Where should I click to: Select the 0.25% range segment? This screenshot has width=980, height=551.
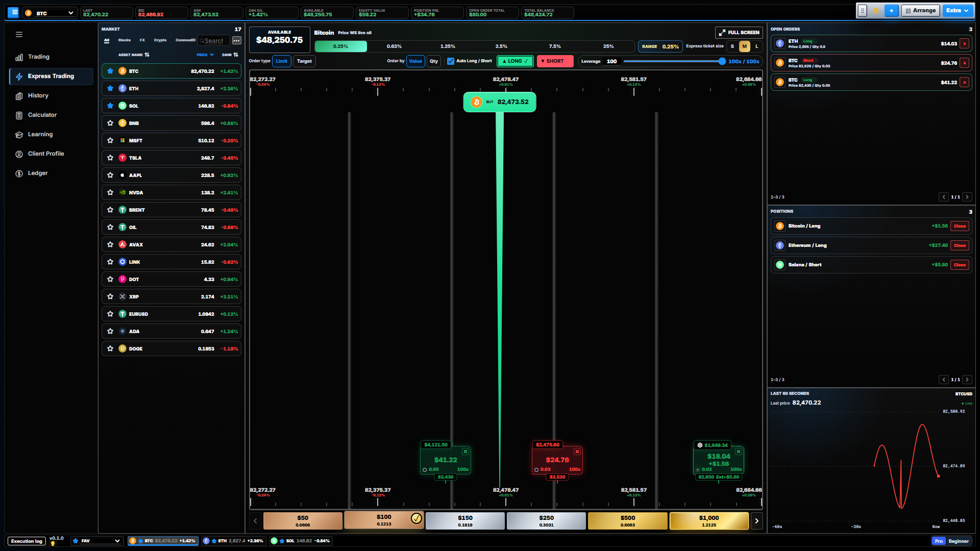pyautogui.click(x=340, y=46)
